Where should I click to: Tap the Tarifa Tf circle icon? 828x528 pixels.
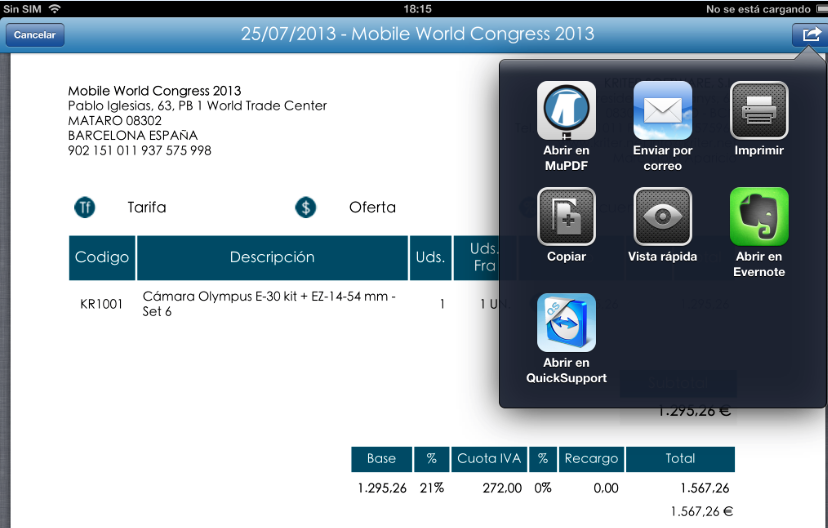click(84, 207)
